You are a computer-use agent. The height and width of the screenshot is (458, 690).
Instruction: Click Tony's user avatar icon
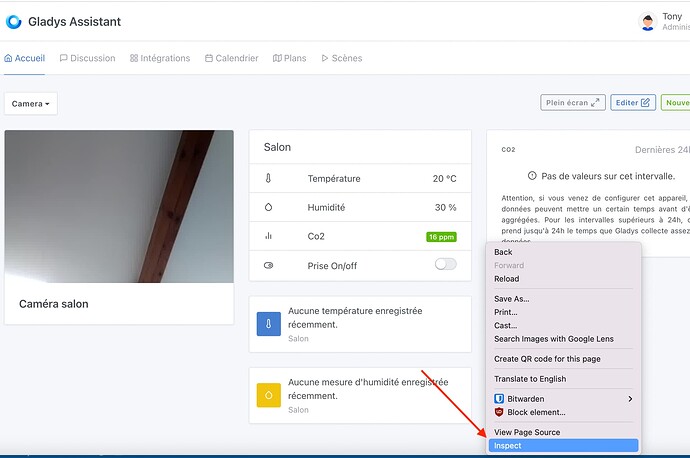tap(648, 22)
